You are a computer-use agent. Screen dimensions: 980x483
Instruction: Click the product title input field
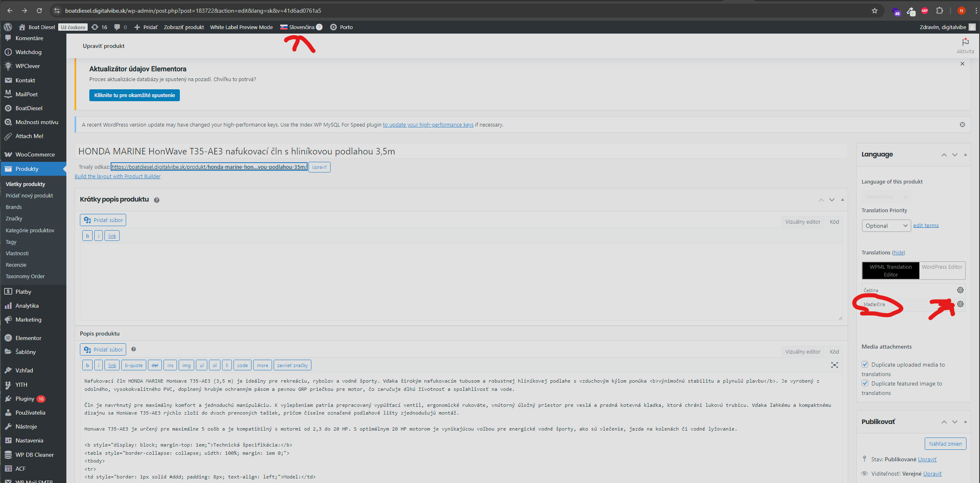[461, 152]
